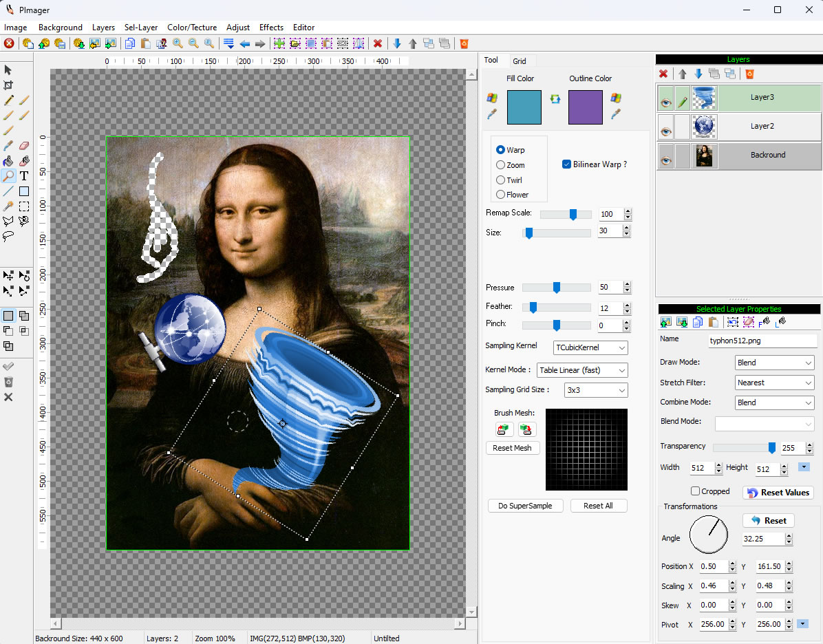
Task: Choose the dashed rectangle selection tool
Action: click(24, 206)
